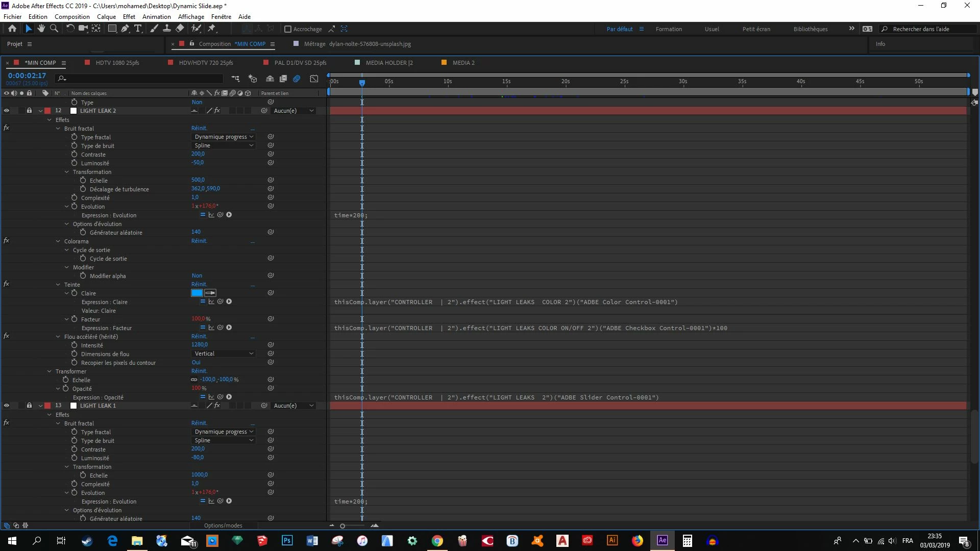Open Dimensions de flou Vertical dropdown
The image size is (980, 551).
click(x=224, y=354)
